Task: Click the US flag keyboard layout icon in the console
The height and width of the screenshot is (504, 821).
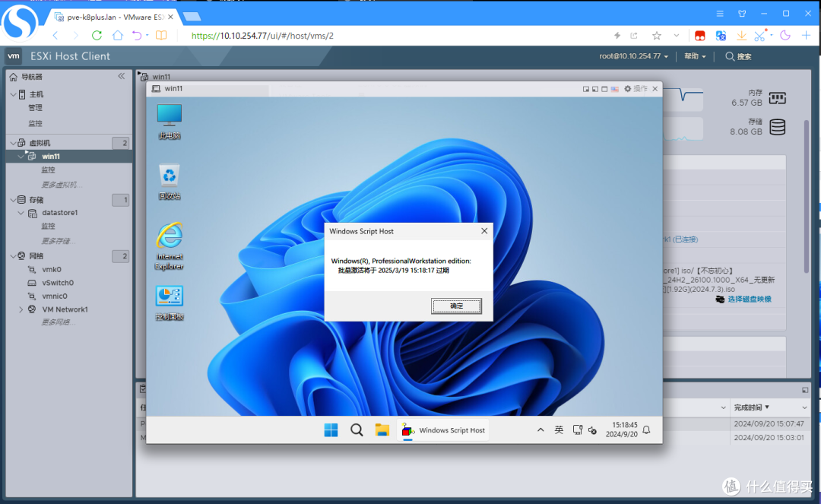Action: [x=615, y=89]
